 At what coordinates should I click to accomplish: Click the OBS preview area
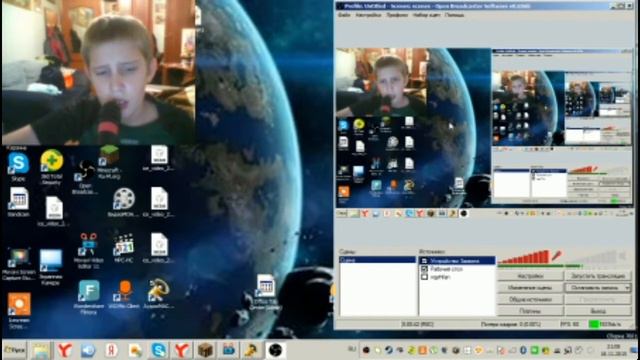pos(484,128)
